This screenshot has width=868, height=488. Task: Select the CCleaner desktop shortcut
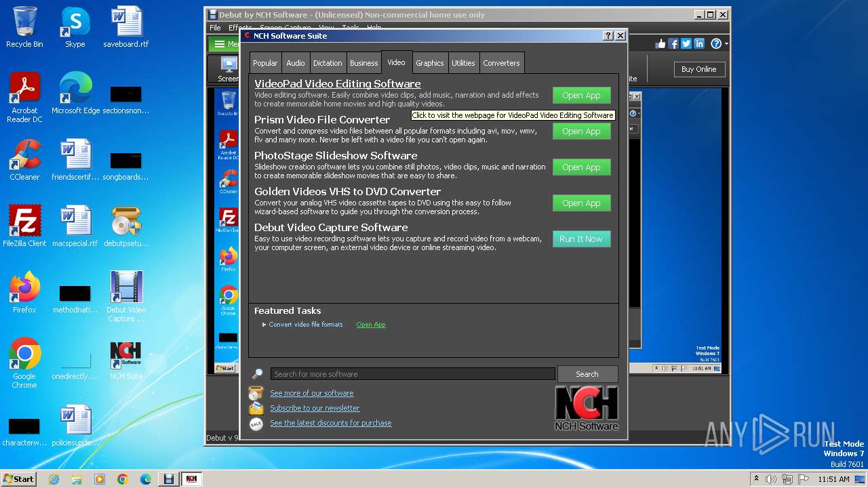pos(24,160)
